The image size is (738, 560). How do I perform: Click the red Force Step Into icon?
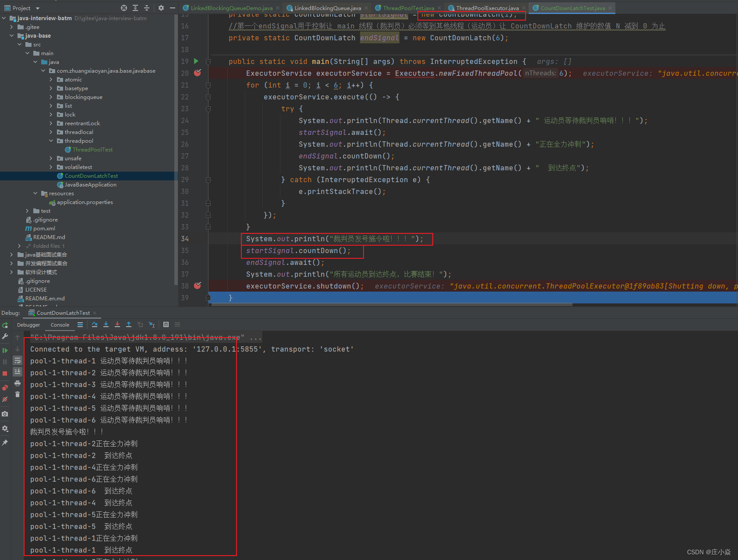pyautogui.click(x=117, y=324)
